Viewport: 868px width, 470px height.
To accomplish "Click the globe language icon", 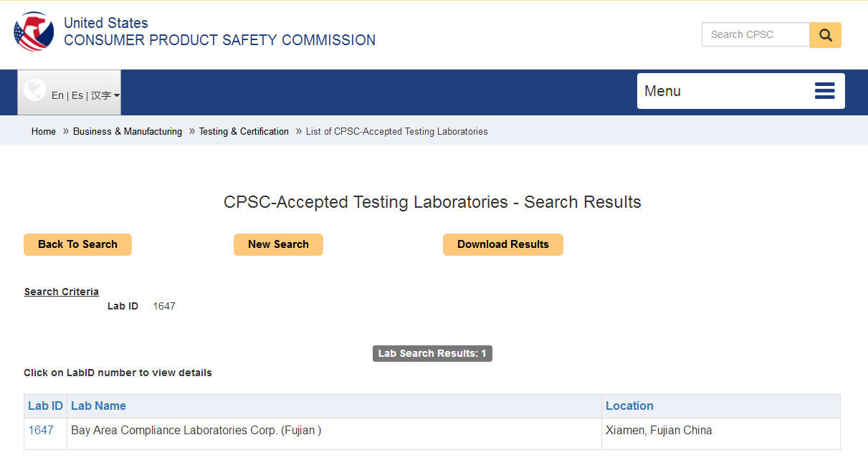I will point(34,90).
